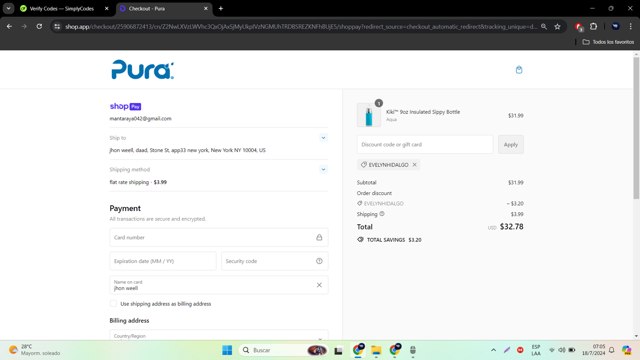
Task: Go forward in browser history
Action: (24, 27)
